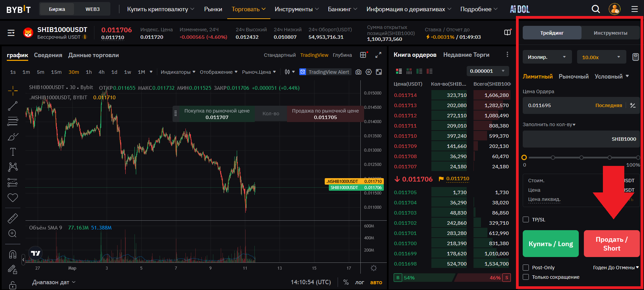
Task: Open the user profile avatar
Action: coord(614,9)
